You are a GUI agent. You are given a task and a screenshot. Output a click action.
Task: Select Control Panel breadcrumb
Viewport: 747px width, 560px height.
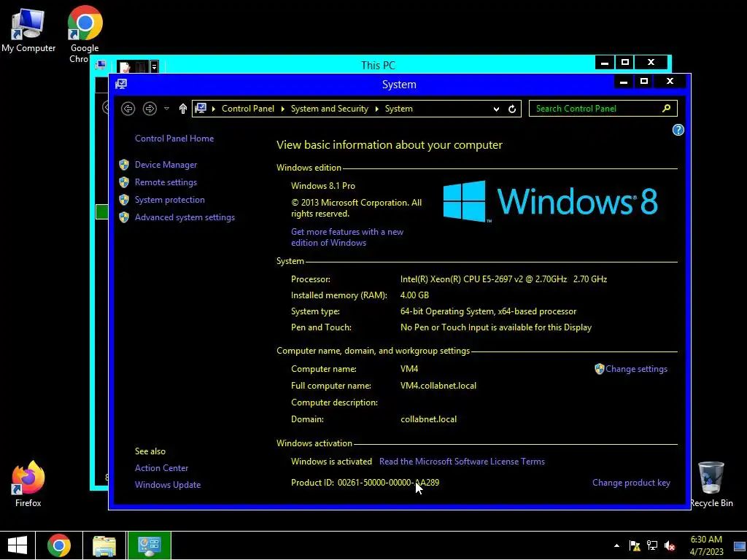click(248, 109)
